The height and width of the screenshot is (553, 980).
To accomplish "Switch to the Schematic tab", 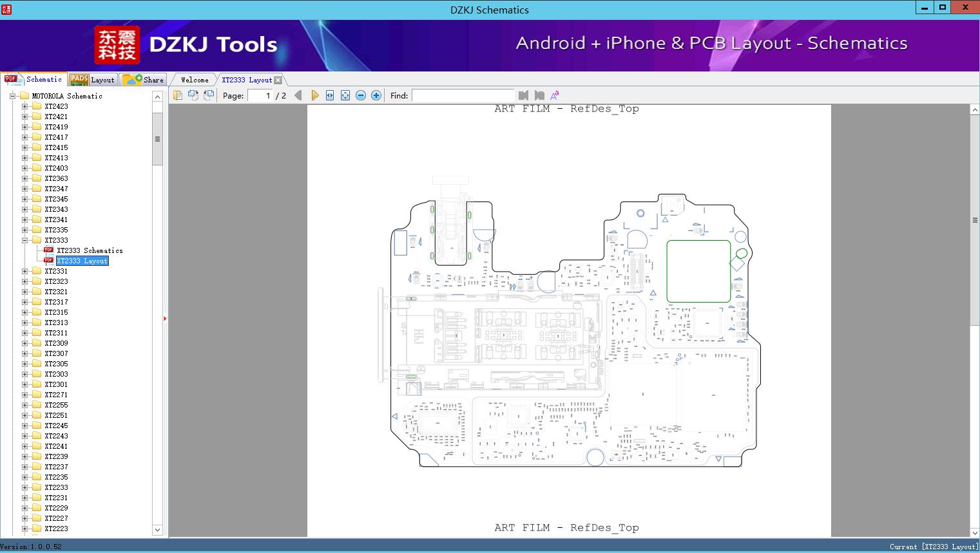I will [x=34, y=79].
